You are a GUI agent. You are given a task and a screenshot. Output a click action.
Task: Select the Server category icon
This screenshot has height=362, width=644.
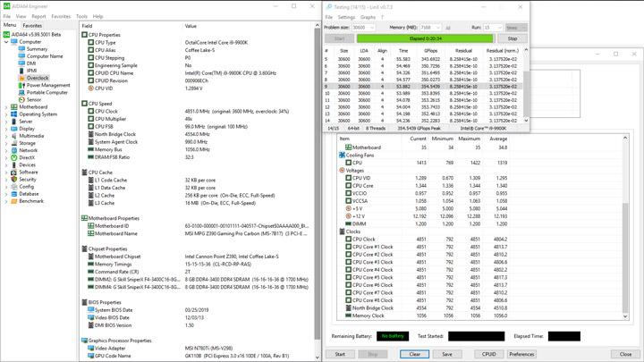tap(14, 122)
